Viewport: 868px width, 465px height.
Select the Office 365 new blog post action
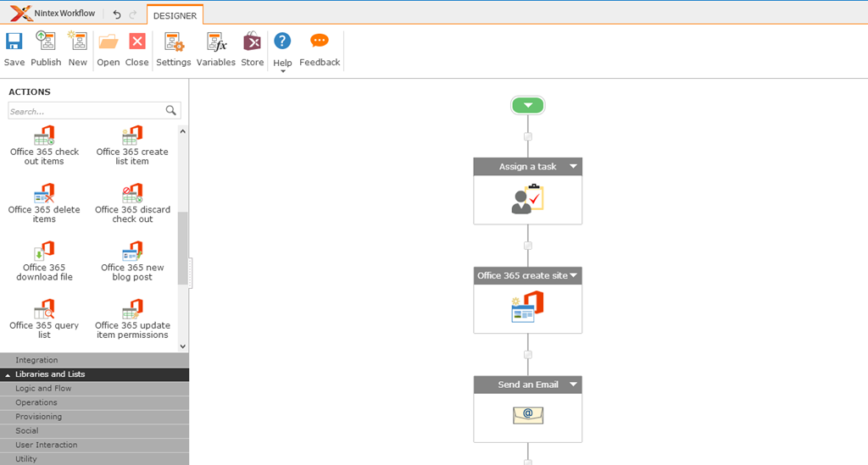point(132,262)
